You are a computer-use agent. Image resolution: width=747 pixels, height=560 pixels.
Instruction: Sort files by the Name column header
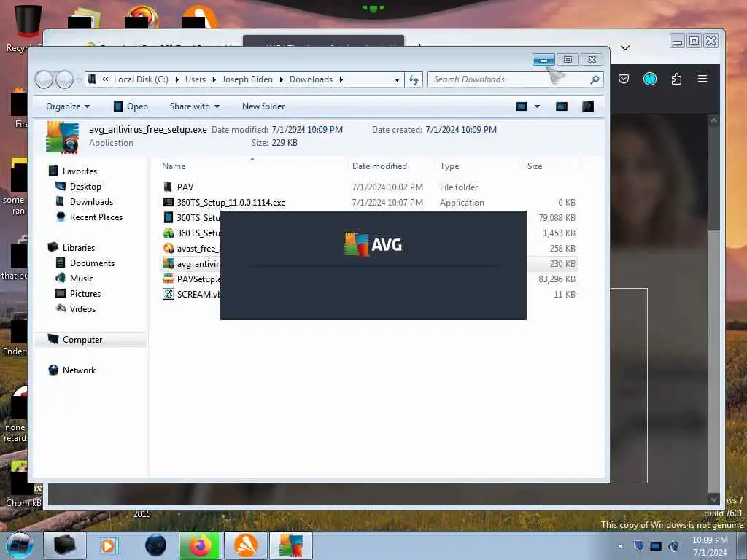click(174, 166)
